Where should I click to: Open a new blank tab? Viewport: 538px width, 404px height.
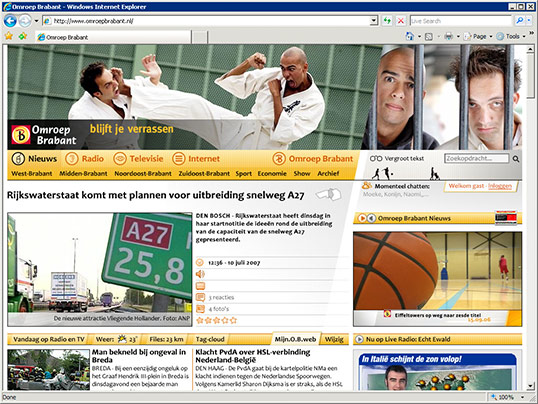(199, 37)
